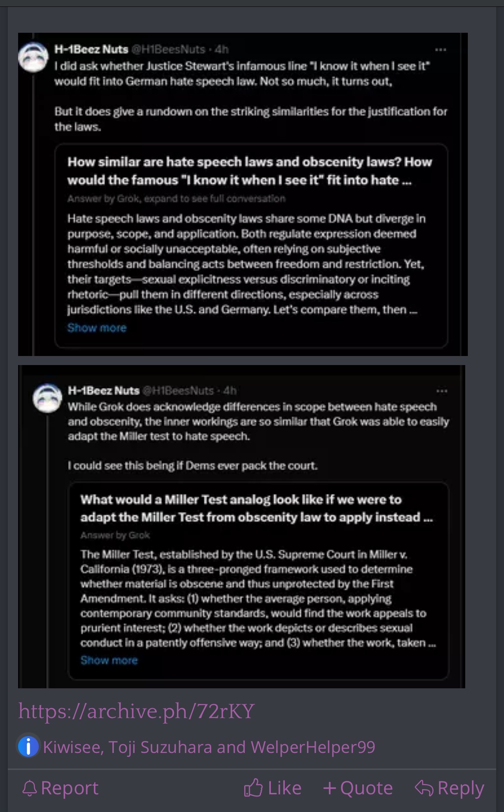This screenshot has width=504, height=812.
Task: Click the blue Informative reaction icon
Action: 28,747
